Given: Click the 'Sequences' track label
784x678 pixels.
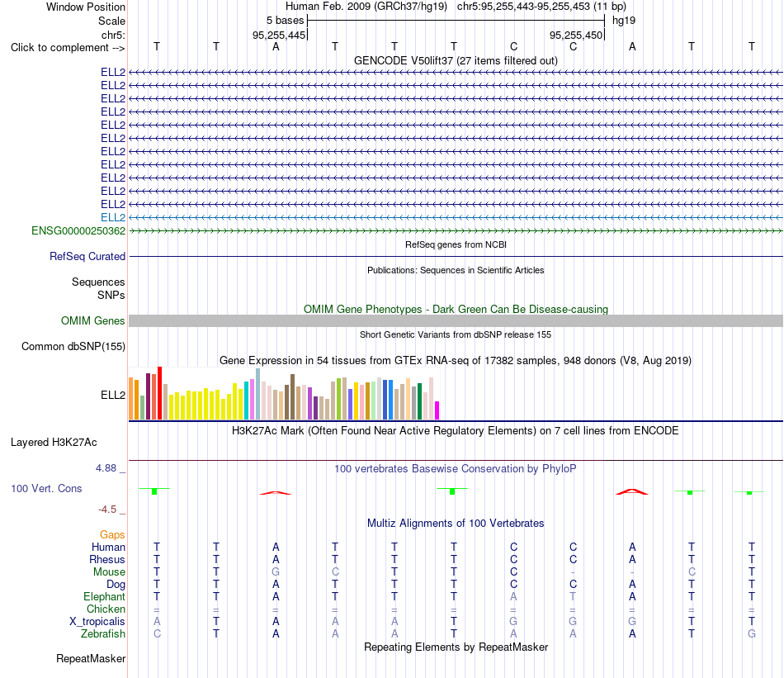Looking at the screenshot, I should pyautogui.click(x=98, y=282).
